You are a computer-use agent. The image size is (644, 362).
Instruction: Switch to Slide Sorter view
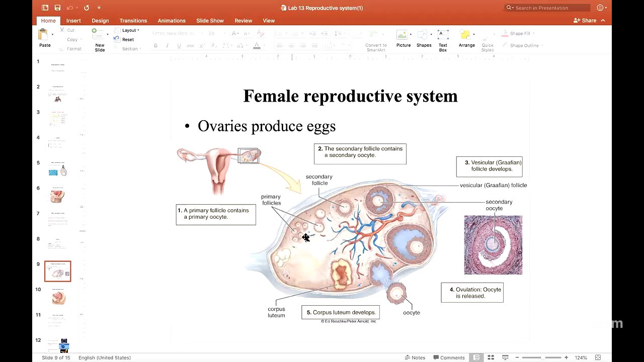click(x=491, y=357)
